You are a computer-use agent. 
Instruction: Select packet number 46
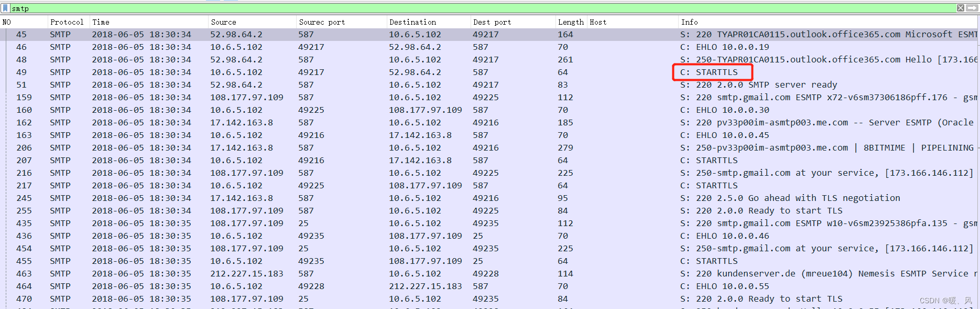pos(21,47)
